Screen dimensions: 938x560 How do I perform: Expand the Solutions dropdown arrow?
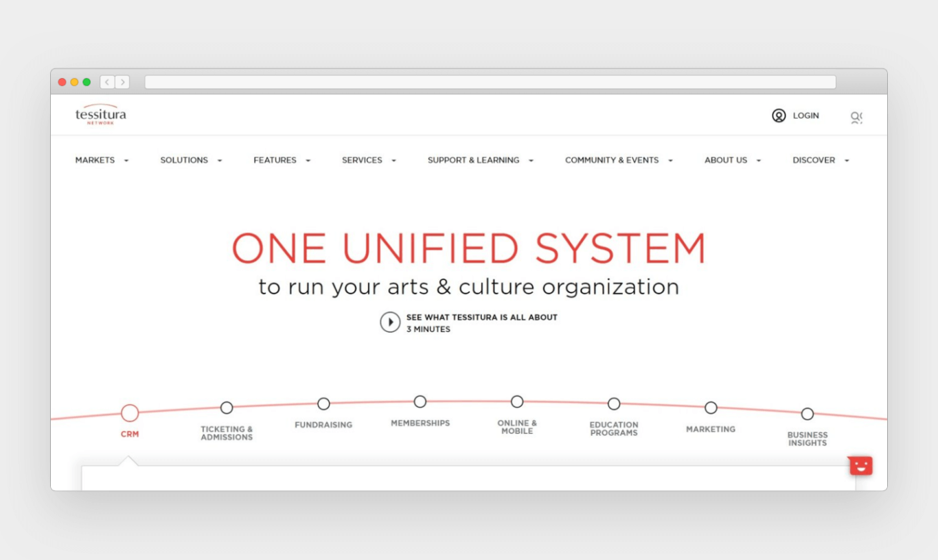220,161
